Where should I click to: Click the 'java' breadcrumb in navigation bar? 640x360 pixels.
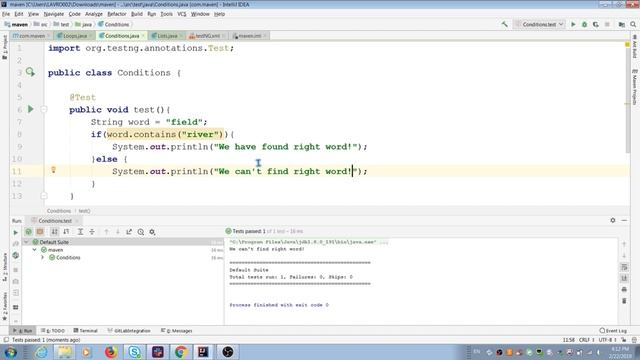(83, 24)
